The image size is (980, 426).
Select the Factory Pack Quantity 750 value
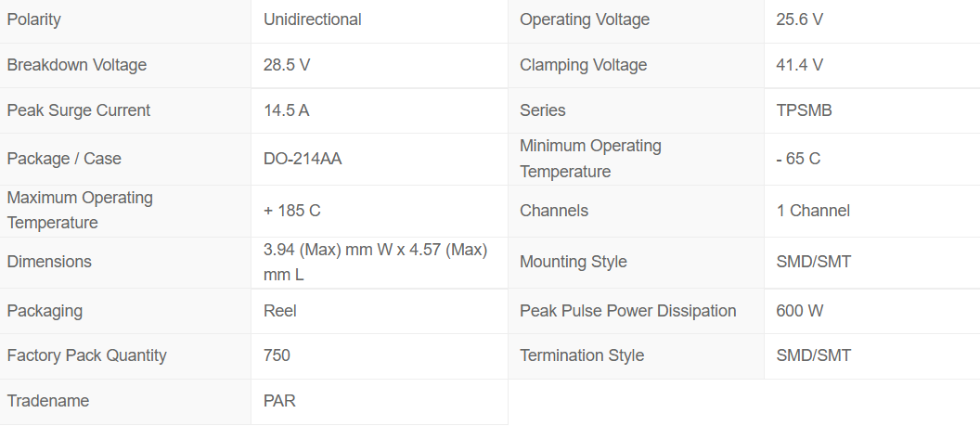tap(277, 355)
